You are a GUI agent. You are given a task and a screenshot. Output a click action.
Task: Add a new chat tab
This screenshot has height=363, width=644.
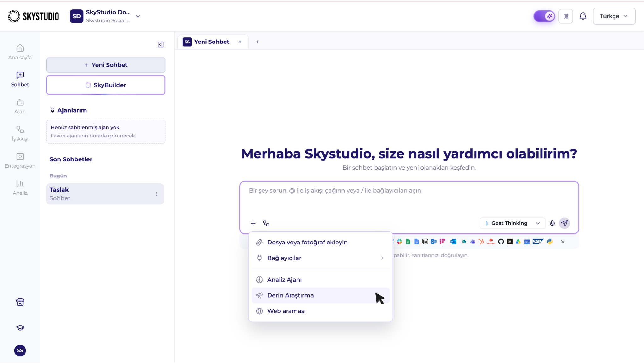258,42
